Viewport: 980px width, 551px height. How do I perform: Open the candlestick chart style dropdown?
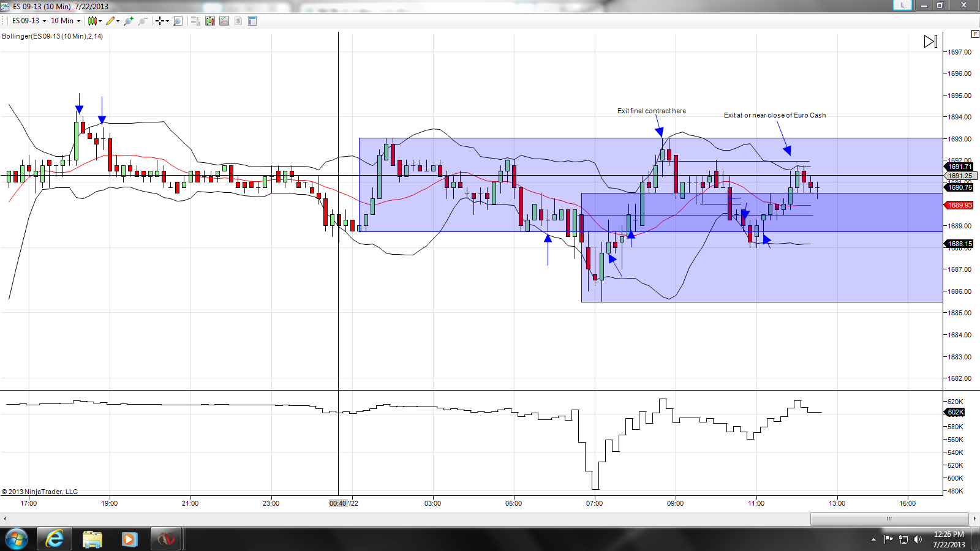tap(94, 21)
